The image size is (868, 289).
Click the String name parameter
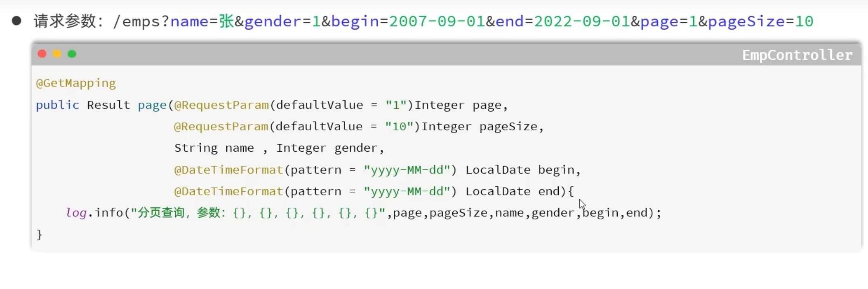pos(214,148)
